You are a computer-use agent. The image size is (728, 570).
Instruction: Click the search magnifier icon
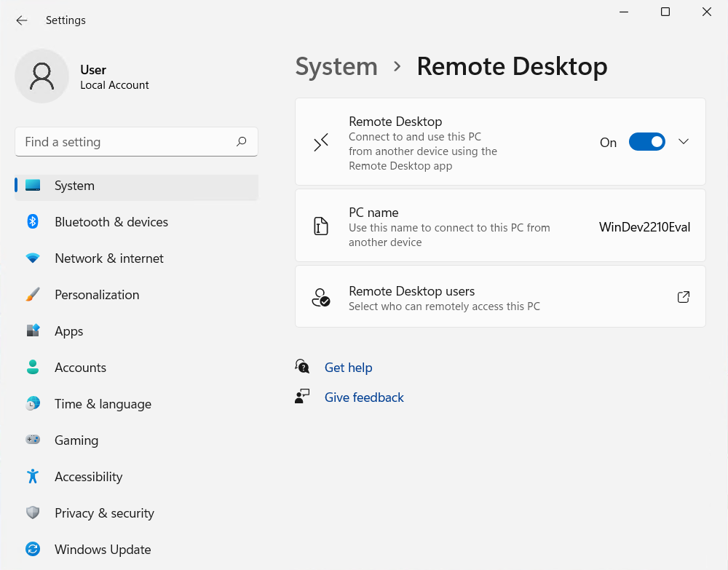pyautogui.click(x=242, y=142)
